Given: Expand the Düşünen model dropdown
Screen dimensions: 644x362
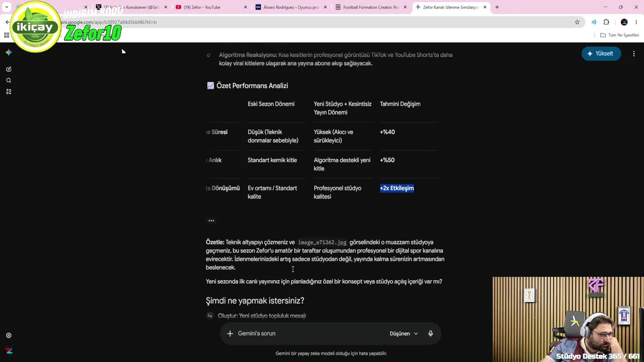Looking at the screenshot, I should pos(404,333).
